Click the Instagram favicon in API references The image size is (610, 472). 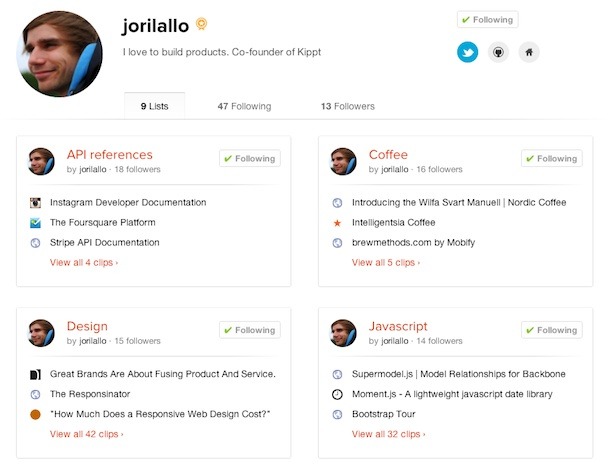tap(35, 202)
